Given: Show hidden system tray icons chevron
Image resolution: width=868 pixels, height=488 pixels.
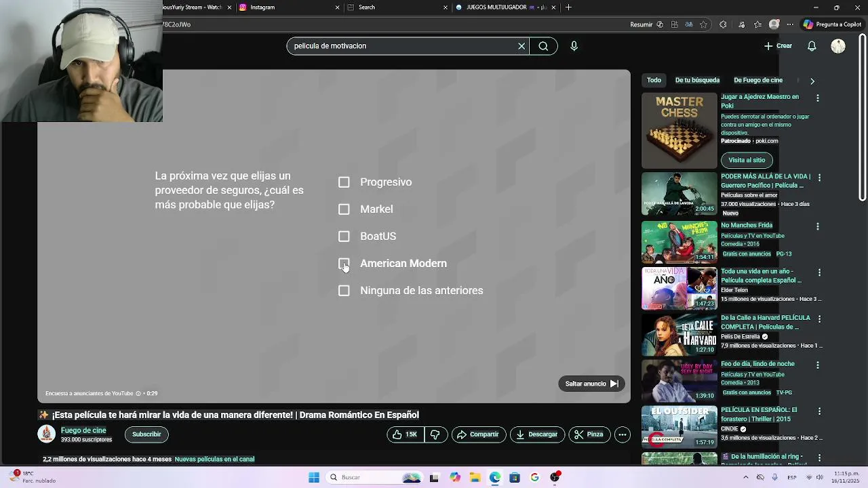Looking at the screenshot, I should click(x=746, y=477).
